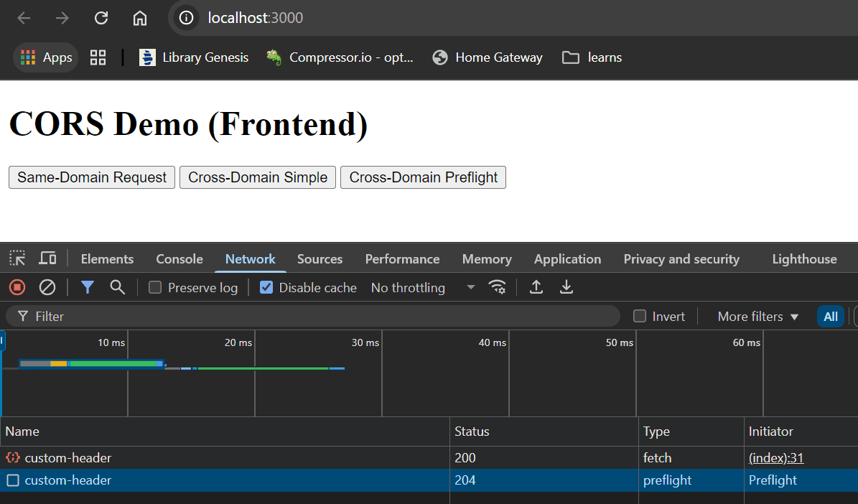This screenshot has height=504, width=858.
Task: Toggle the network filter funnel icon
Action: tap(88, 288)
